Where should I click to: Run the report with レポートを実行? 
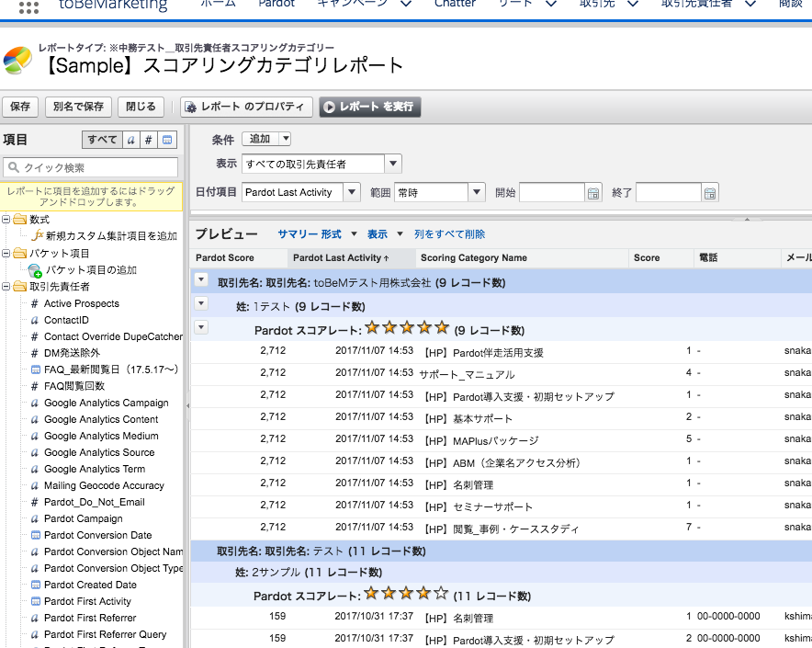[370, 107]
